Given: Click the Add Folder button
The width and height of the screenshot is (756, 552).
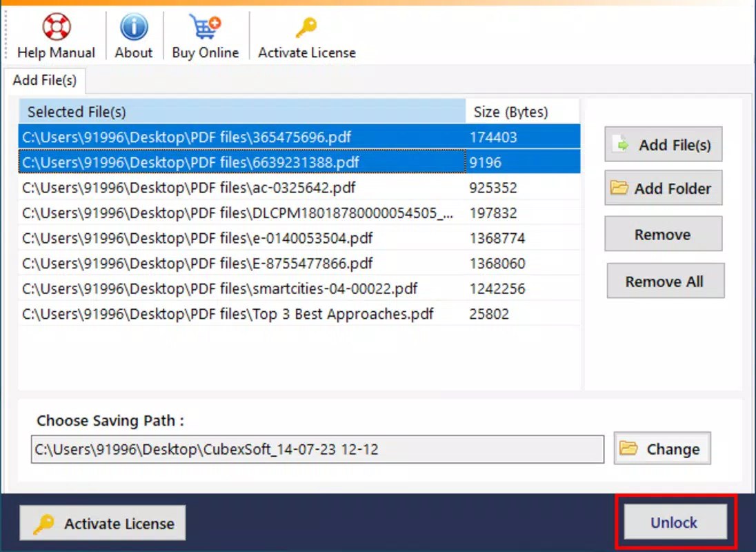Looking at the screenshot, I should [664, 188].
